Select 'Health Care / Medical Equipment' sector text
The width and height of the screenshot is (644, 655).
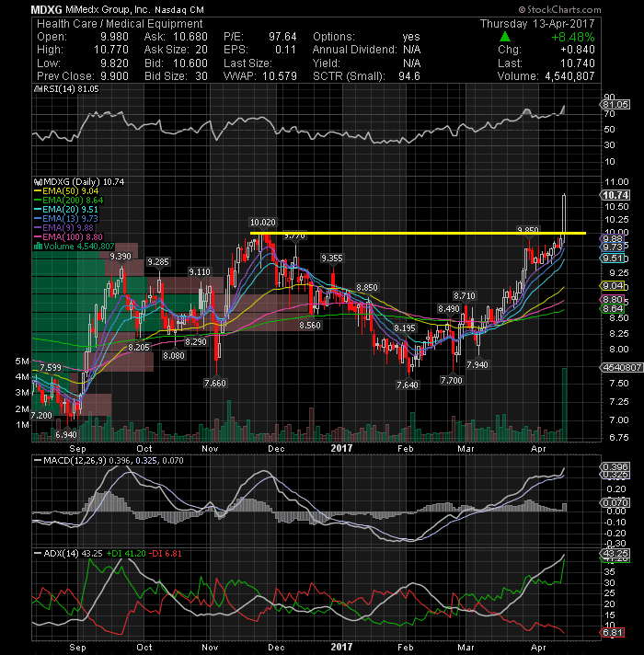pos(120,23)
